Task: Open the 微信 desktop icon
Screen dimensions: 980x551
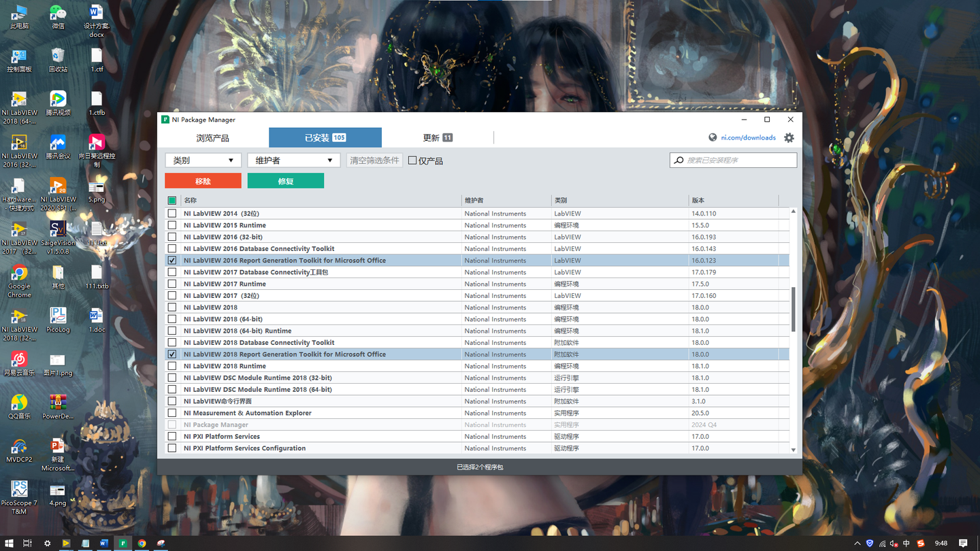Action: click(x=58, y=17)
